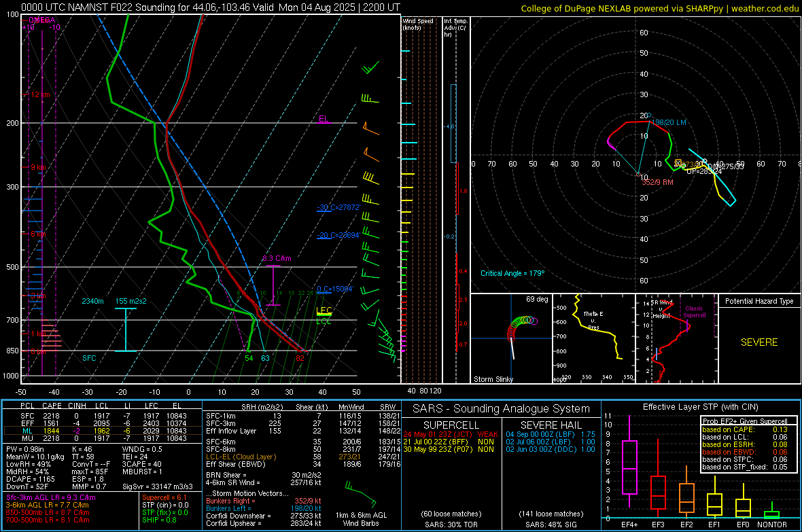The width and height of the screenshot is (802, 532).
Task: Click the OMEGA label at top left
Action: pos(42,20)
